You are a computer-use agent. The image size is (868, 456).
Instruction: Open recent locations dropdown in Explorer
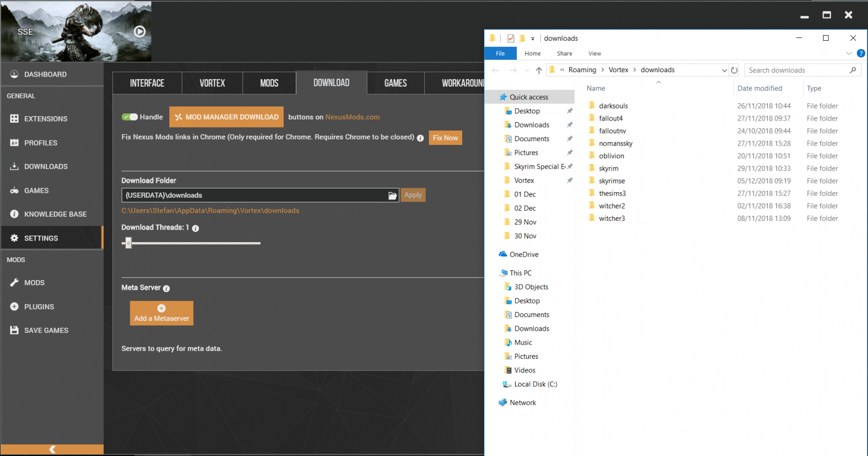[x=527, y=70]
